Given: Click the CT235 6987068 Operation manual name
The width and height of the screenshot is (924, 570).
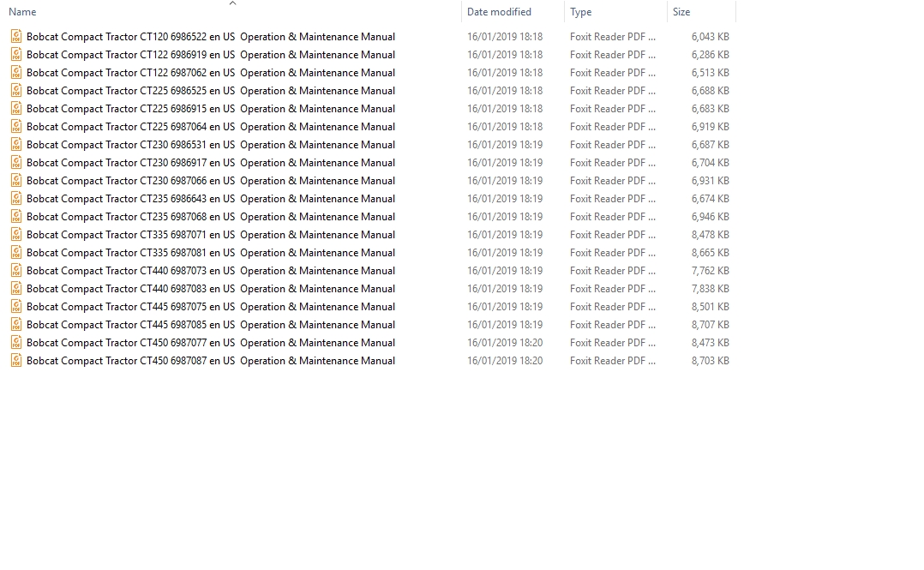Looking at the screenshot, I should [x=211, y=216].
